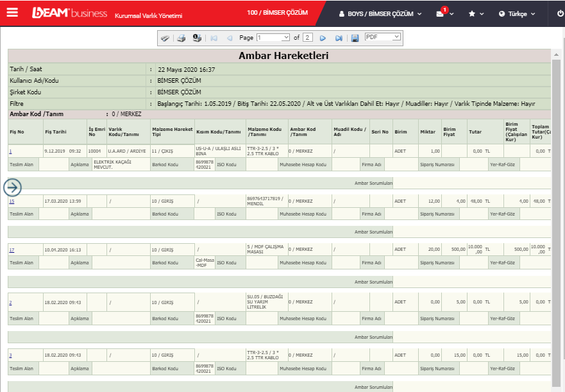
Task: Save report using floppy disk icon
Action: pyautogui.click(x=355, y=38)
